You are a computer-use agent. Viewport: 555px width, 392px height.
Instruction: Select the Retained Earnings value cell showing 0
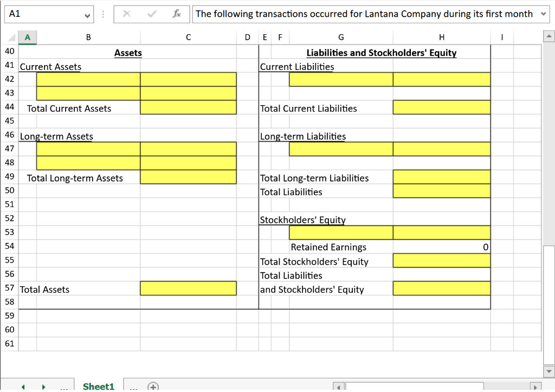[441, 247]
